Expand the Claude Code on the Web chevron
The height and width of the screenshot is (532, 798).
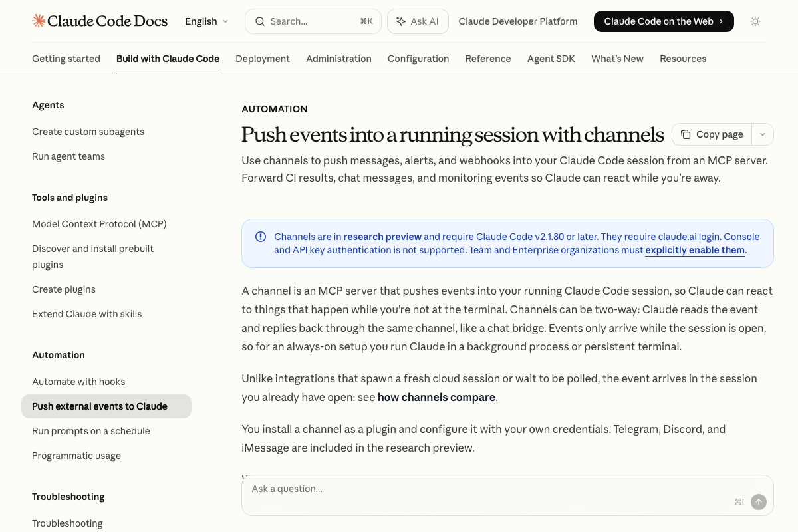[x=722, y=21]
